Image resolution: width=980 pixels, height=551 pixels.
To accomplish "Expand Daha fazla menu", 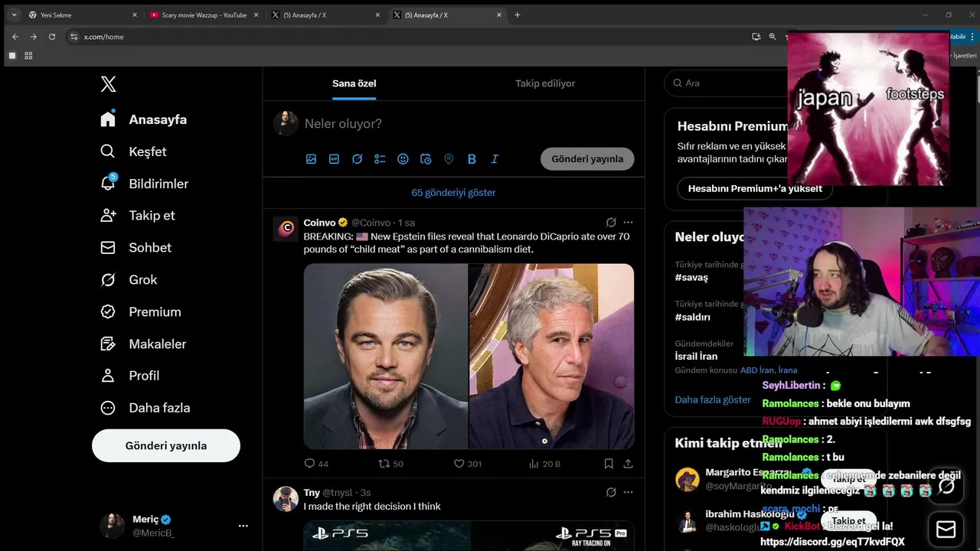I will pyautogui.click(x=145, y=408).
